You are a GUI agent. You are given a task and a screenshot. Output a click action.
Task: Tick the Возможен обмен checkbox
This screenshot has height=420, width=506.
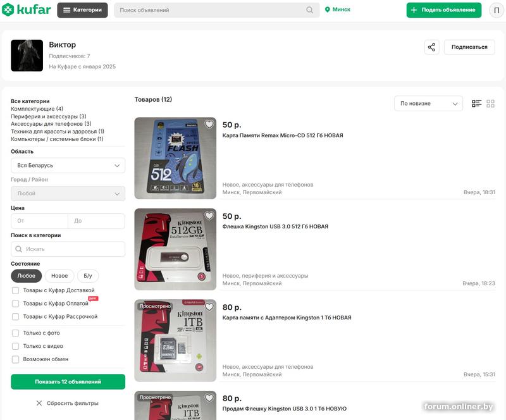pyautogui.click(x=15, y=359)
